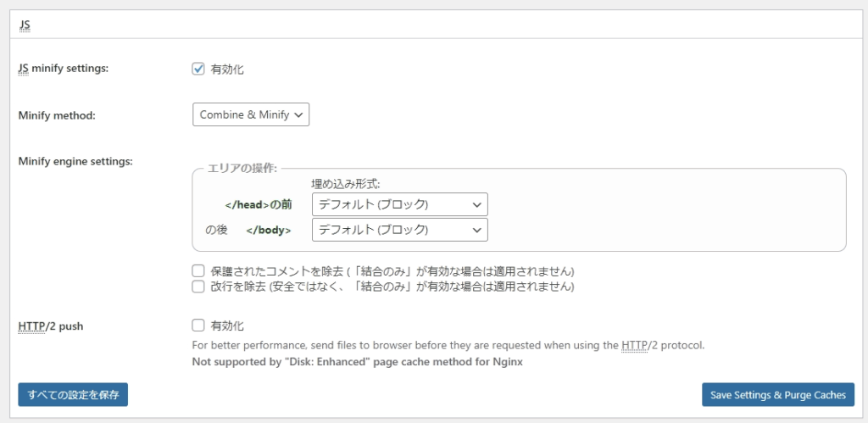868x423 pixels.
Task: Click the HTTP/2 push row label
Action: click(x=51, y=326)
